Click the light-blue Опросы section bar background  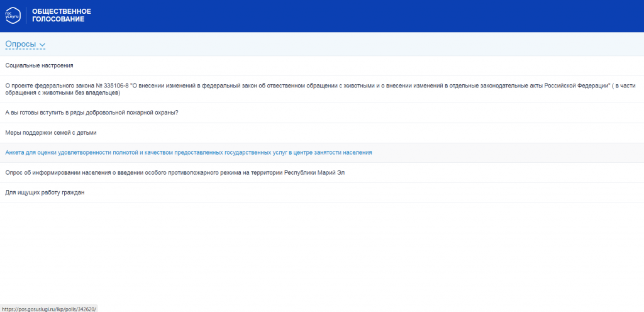coord(314,44)
